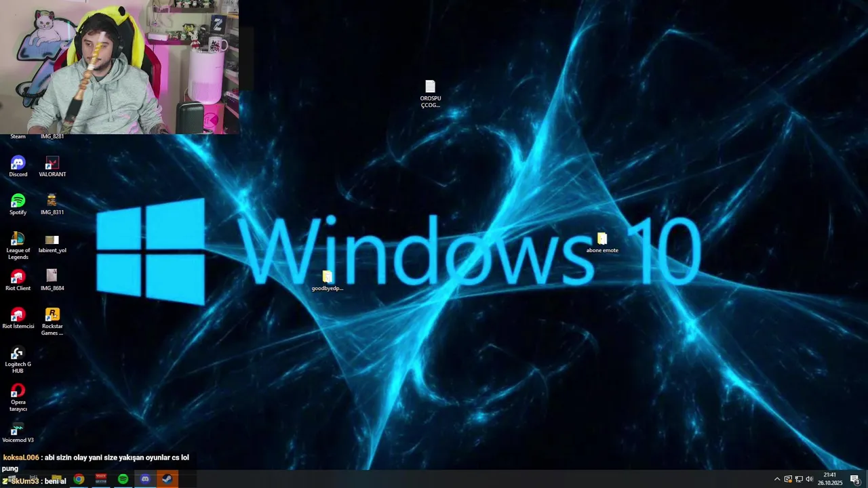Switch to Discord in the taskbar
The height and width of the screenshot is (488, 868).
click(x=144, y=479)
